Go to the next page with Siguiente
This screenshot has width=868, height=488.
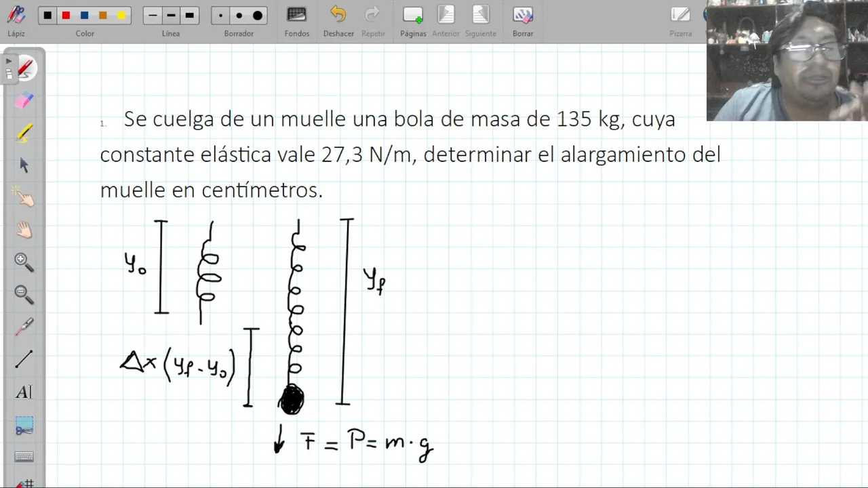(x=481, y=21)
